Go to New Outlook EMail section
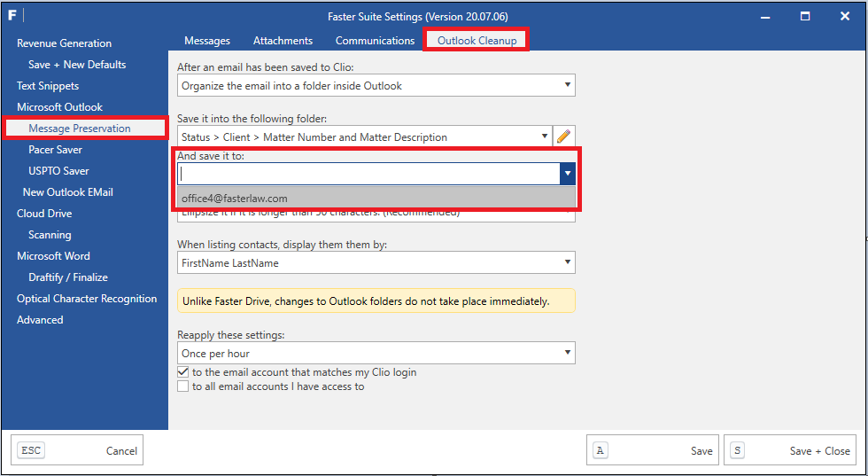This screenshot has width=868, height=476. tap(67, 192)
